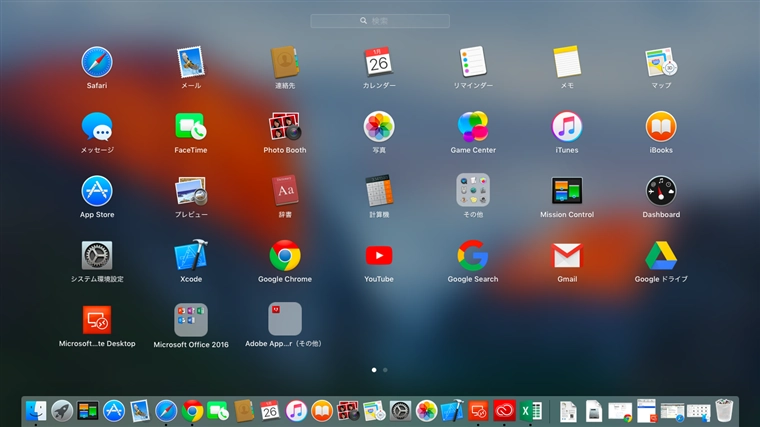This screenshot has width=760, height=427.
Task: Launch FaceTime from the Launchpad grid
Action: (191, 127)
